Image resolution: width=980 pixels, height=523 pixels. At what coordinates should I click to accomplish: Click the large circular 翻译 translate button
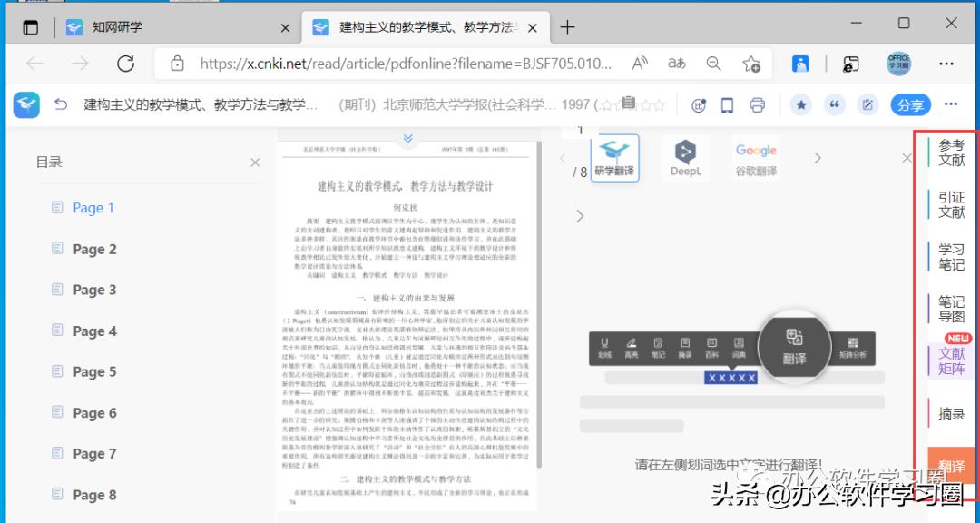795,347
